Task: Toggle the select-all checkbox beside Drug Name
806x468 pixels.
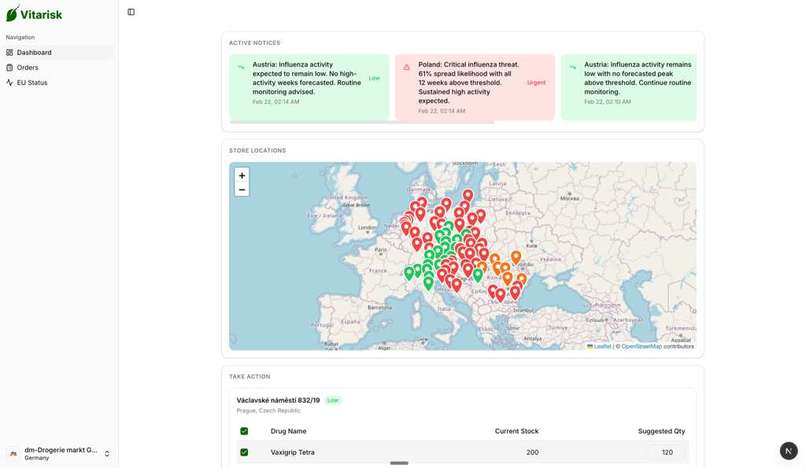Action: [244, 431]
